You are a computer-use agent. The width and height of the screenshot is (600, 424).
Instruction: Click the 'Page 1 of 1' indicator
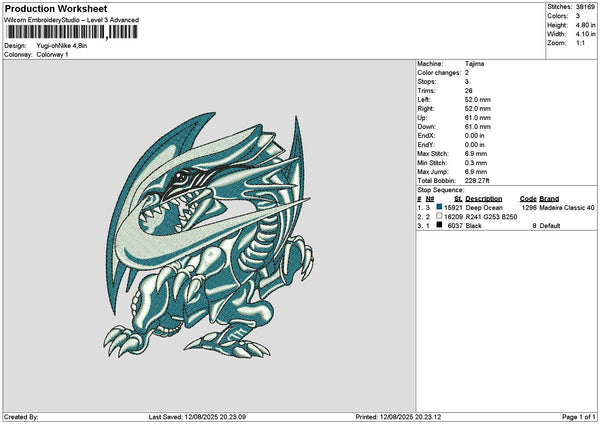[579, 417]
